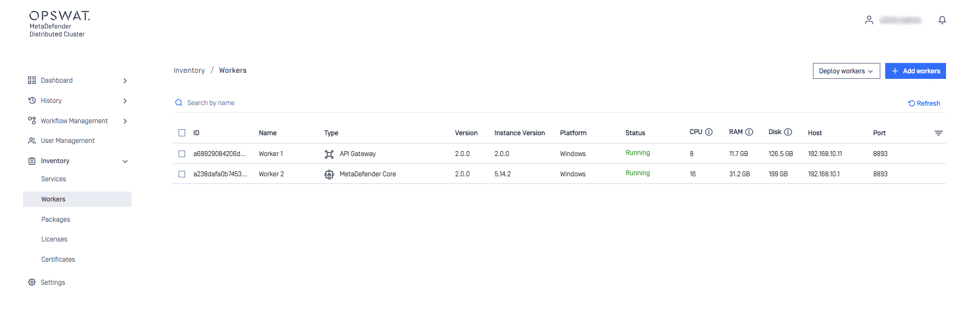Click the History clock icon
Screen dimensions: 980x311
pyautogui.click(x=32, y=101)
